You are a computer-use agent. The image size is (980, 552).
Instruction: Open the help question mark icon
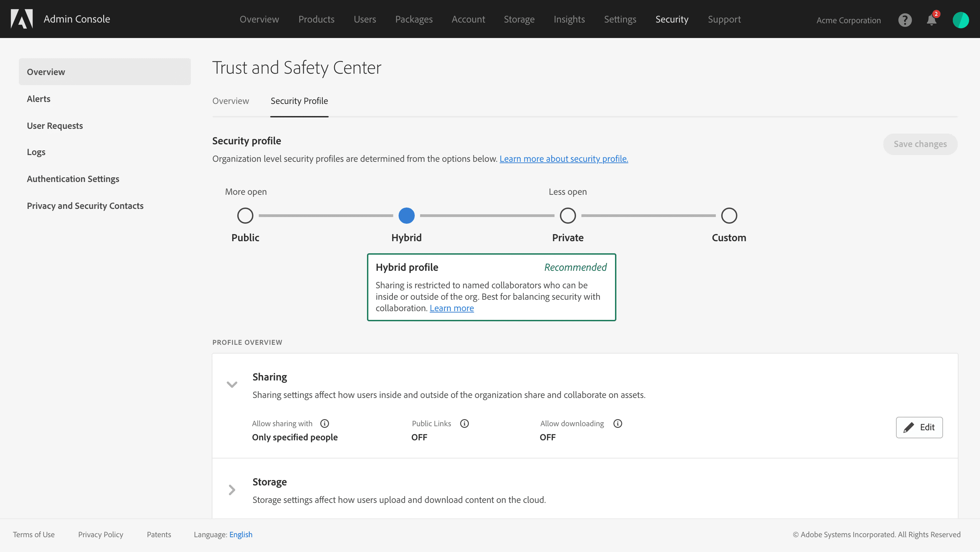pos(905,20)
